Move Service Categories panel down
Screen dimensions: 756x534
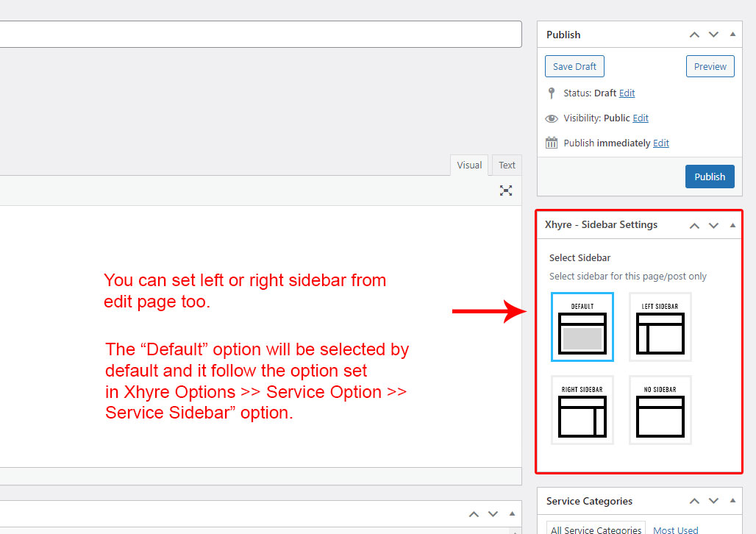713,502
